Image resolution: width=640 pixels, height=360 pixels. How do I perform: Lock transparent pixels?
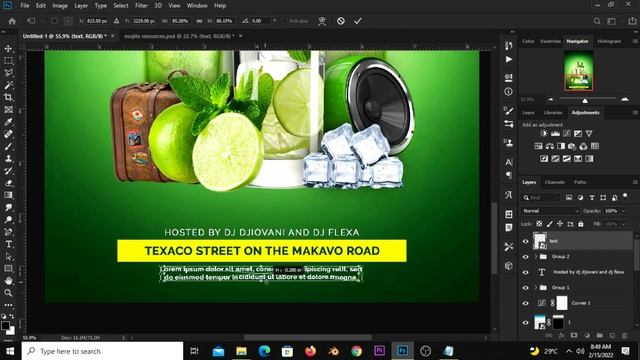click(539, 224)
